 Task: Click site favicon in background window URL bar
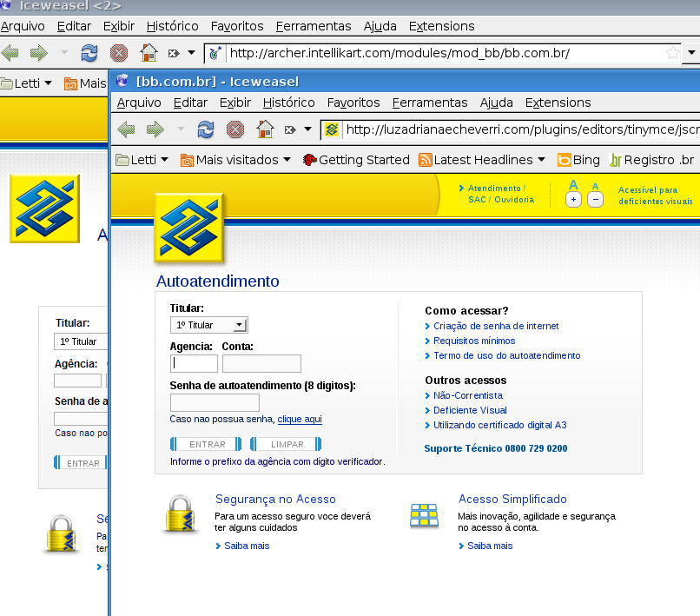[x=215, y=53]
